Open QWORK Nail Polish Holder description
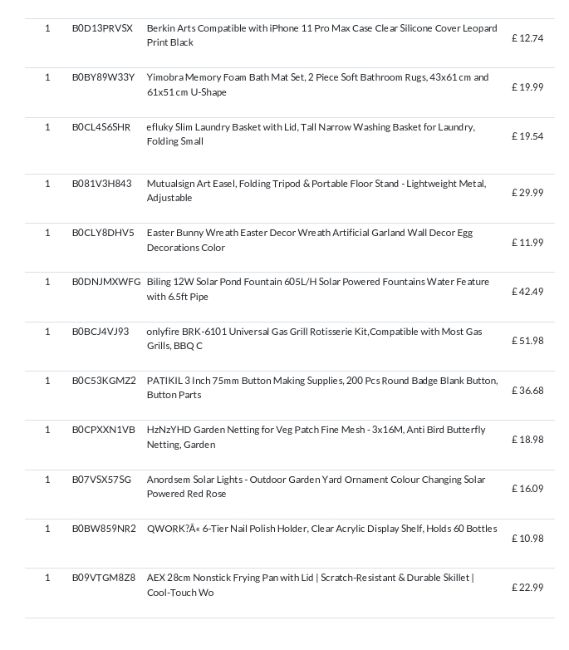569x650 pixels. coord(322,529)
